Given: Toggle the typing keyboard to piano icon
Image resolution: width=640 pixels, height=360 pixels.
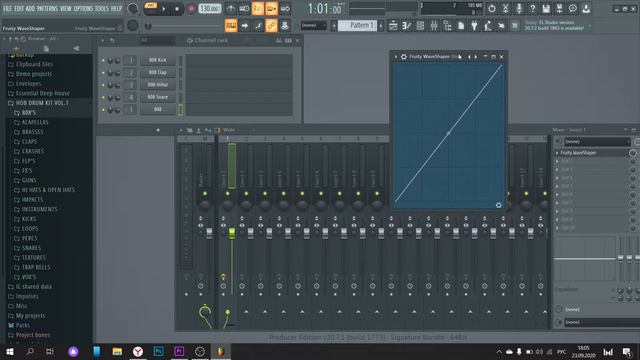Looking at the screenshot, I should point(231,26).
